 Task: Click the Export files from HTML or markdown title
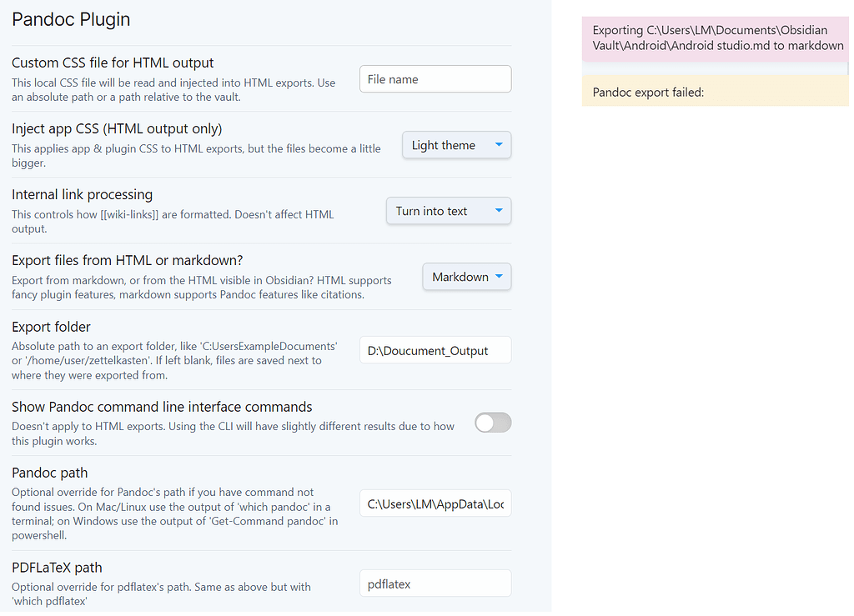point(127,260)
